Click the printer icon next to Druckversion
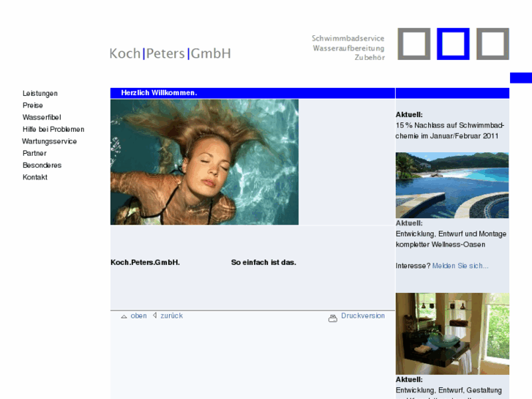This screenshot has height=399, width=532. (x=333, y=318)
